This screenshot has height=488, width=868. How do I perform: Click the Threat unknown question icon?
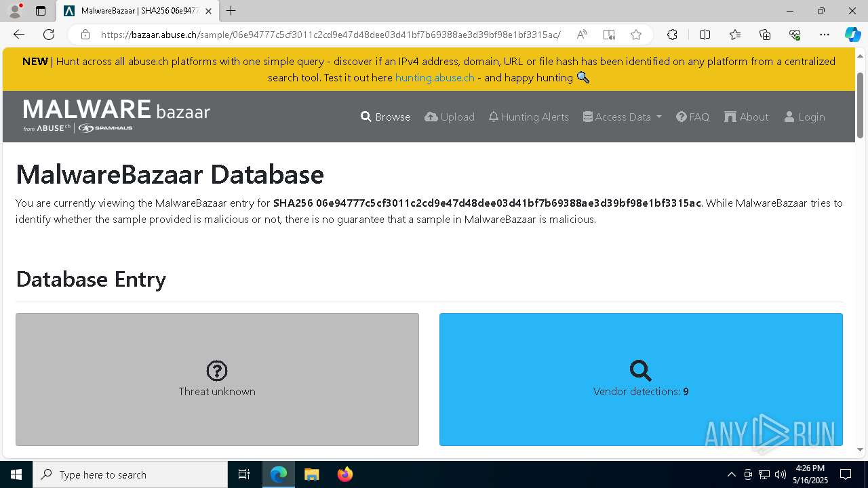[217, 371]
